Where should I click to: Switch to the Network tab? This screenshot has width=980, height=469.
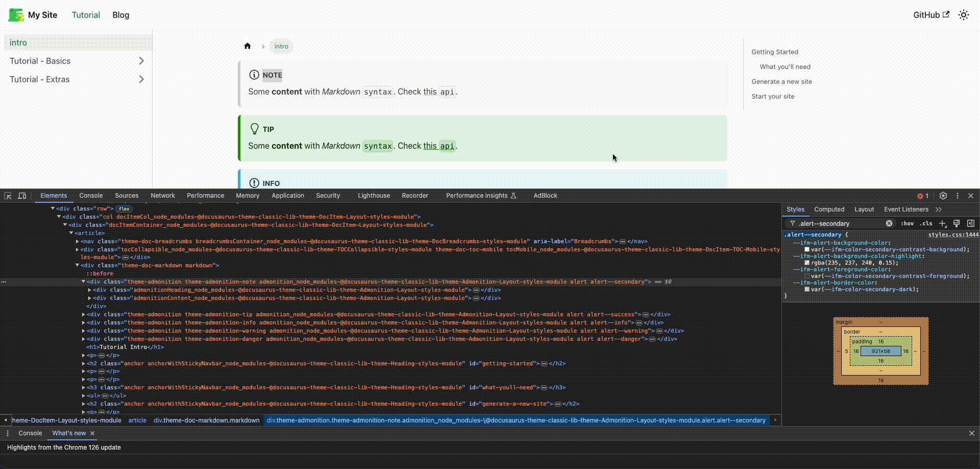162,196
